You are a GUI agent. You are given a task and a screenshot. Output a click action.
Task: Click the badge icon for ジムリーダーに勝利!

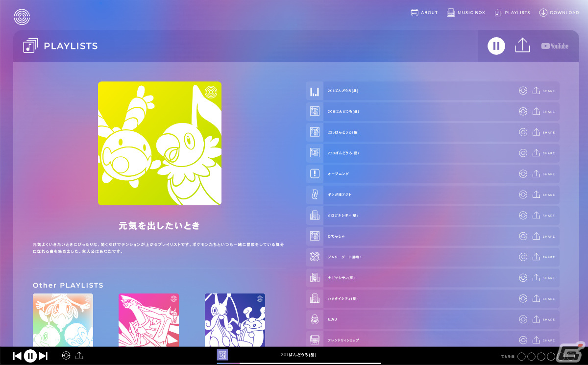[x=315, y=257]
